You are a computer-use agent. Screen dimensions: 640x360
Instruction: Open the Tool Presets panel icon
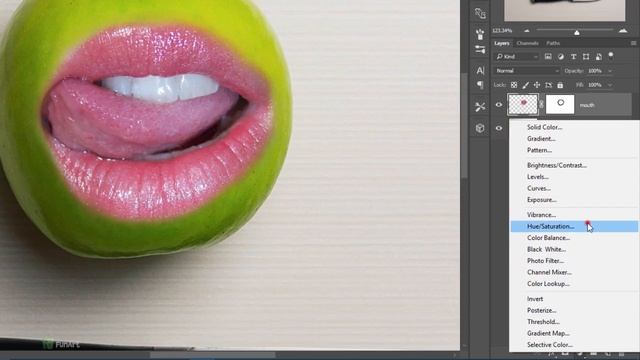[480, 107]
